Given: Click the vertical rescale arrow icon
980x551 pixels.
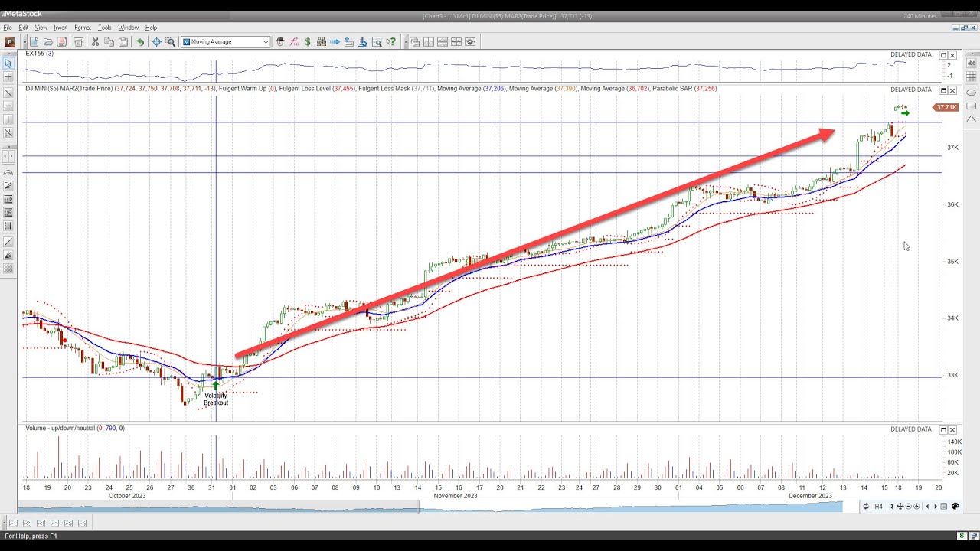Looking at the screenshot, I should point(892,506).
